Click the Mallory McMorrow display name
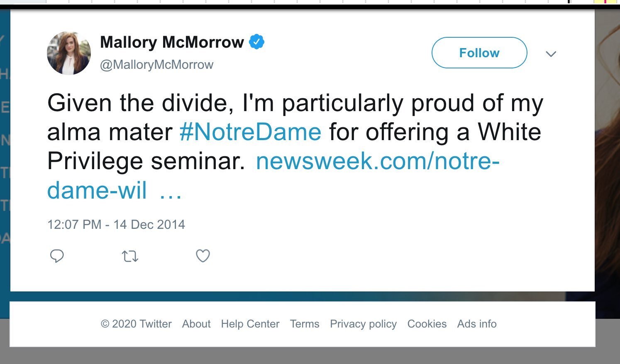Screen dimensions: 620x364 [x=172, y=42]
